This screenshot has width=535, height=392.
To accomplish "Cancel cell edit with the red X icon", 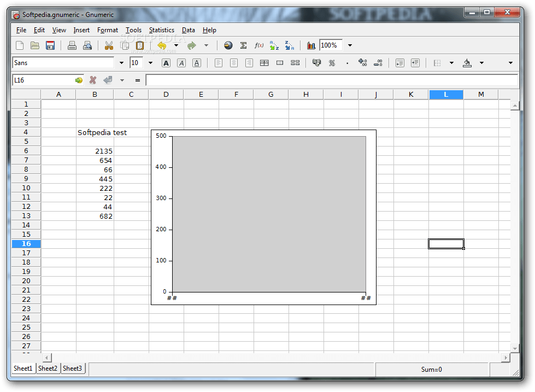I will coord(93,80).
